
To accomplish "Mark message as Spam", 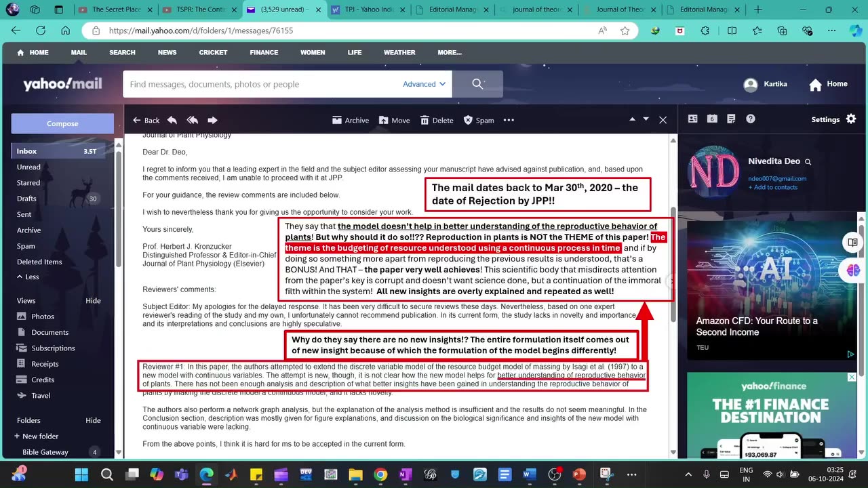I will [479, 120].
